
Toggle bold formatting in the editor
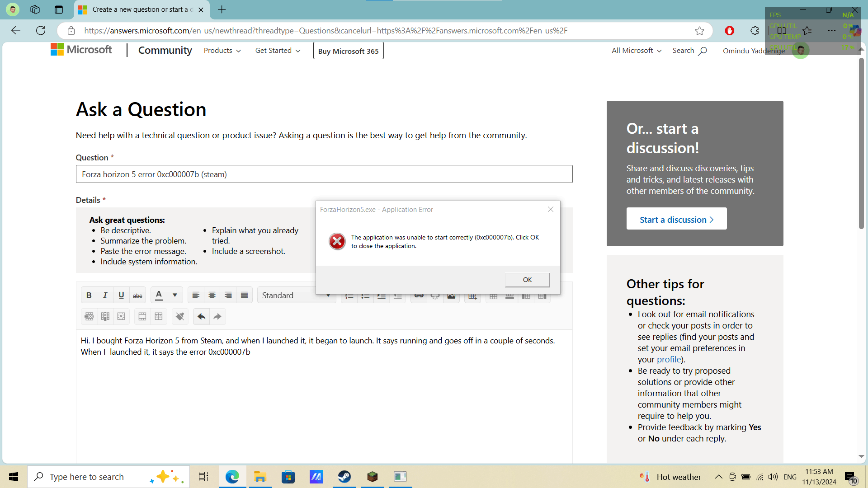click(x=89, y=296)
